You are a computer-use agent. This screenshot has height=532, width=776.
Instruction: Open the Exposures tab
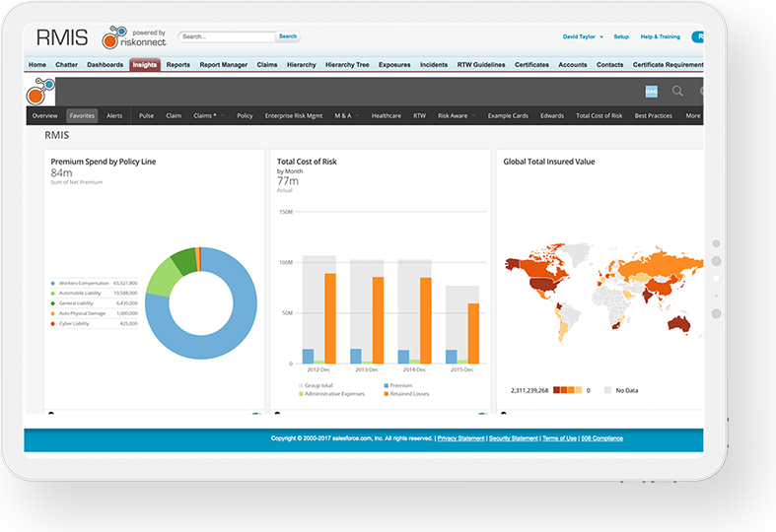(x=394, y=65)
